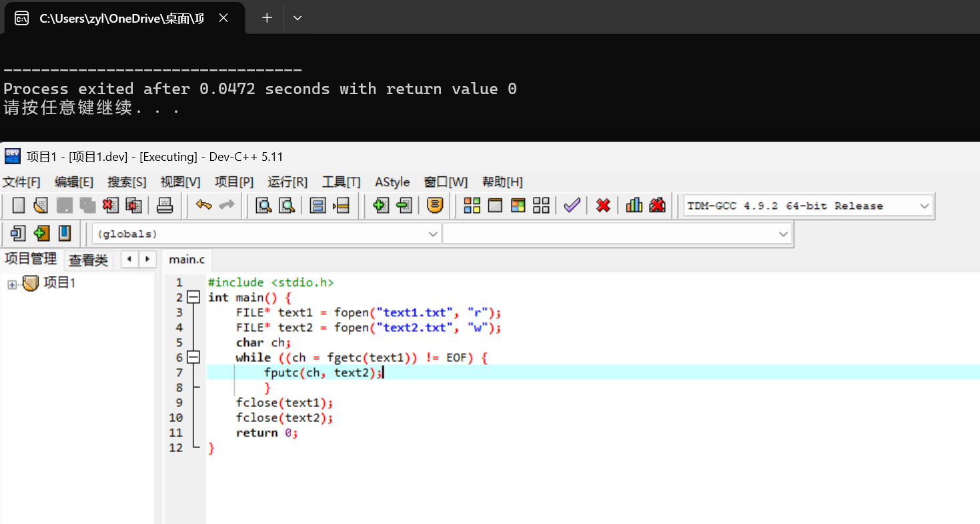Click the Open file toolbar icon
The image size is (980, 524).
[41, 206]
